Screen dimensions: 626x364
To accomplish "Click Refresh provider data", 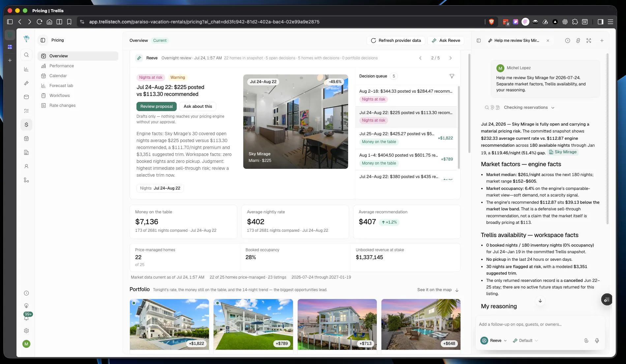I will [396, 41].
